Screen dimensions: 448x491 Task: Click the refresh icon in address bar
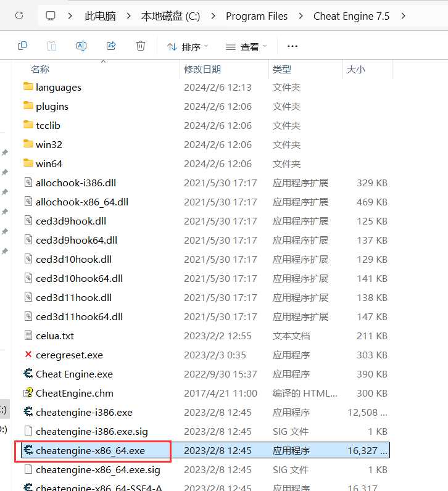19,15
